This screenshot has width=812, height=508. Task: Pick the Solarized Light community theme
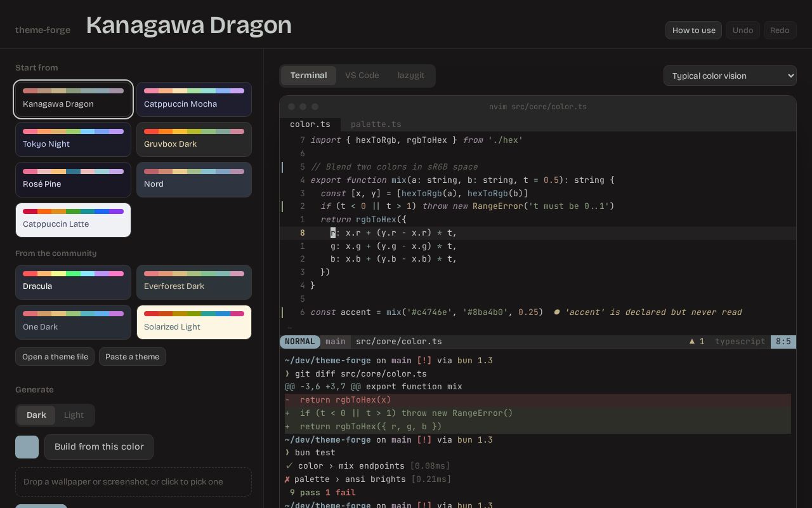click(x=194, y=323)
